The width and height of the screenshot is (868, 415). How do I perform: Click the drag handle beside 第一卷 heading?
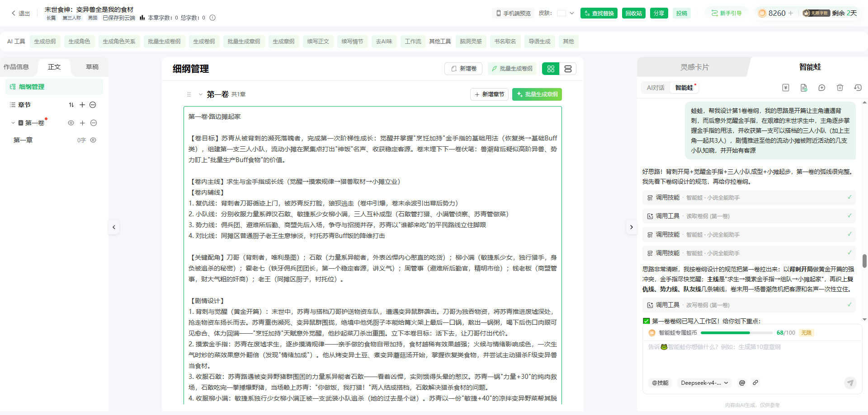[189, 94]
